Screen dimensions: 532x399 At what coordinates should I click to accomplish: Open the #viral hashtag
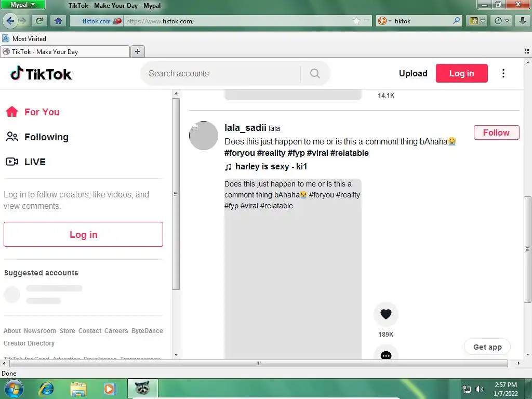(317, 153)
